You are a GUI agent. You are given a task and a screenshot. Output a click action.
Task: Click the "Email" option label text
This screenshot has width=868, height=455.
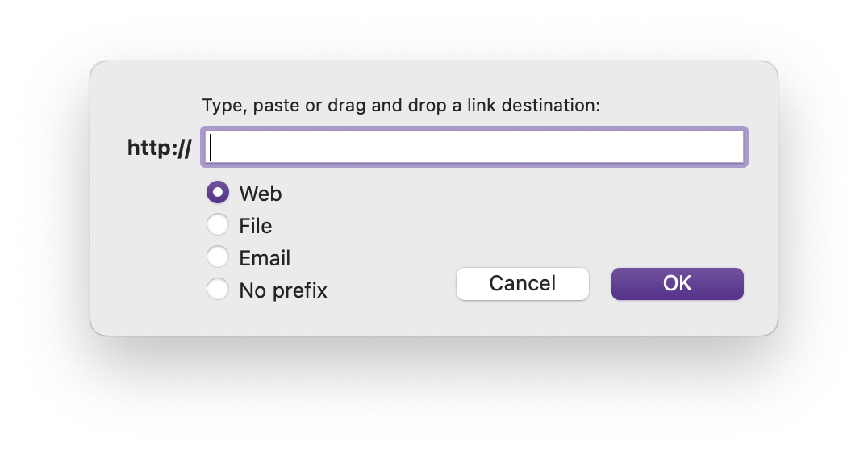265,258
